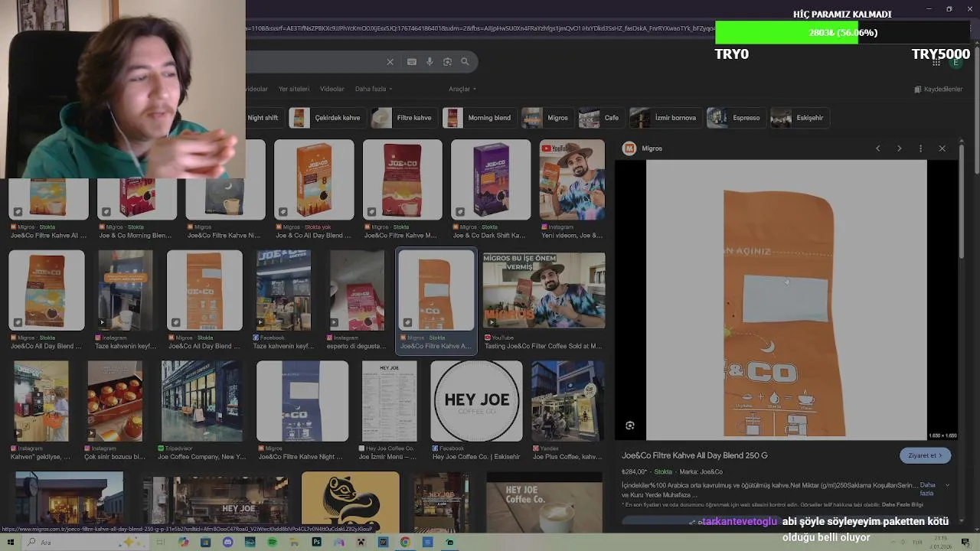Select the Videolar tab
This screenshot has height=551, width=980.
332,89
